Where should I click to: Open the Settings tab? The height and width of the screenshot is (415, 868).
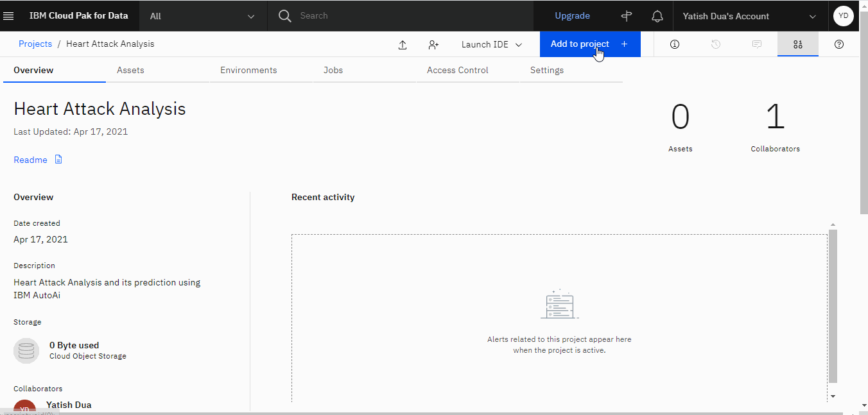point(571,71)
